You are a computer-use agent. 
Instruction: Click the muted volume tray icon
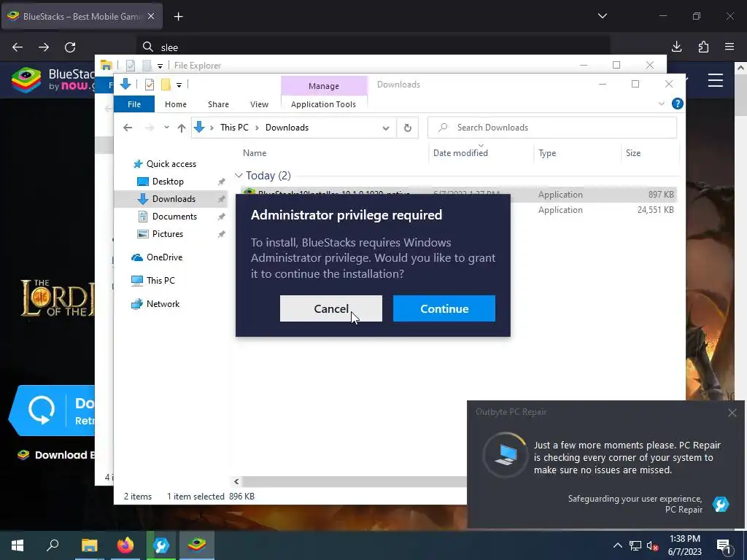tap(652, 545)
